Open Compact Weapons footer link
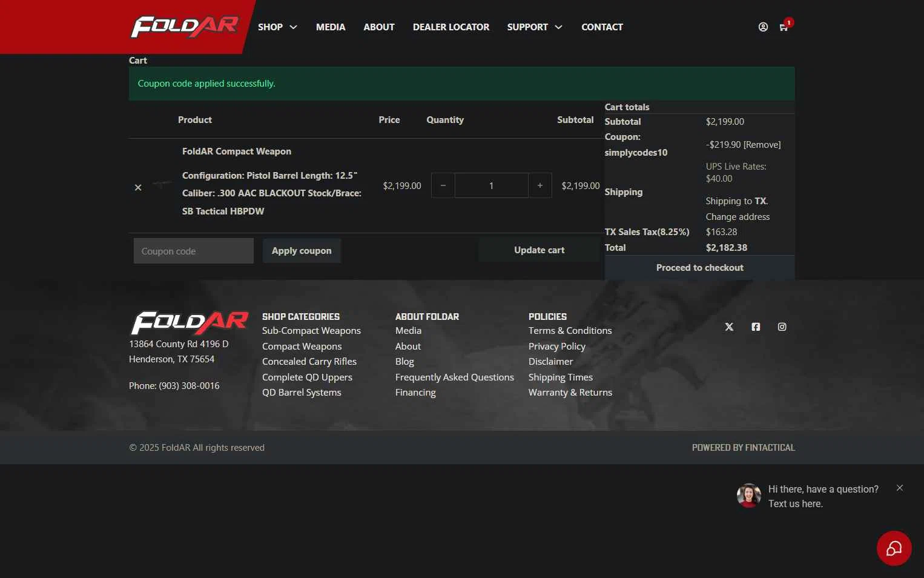924x578 pixels. tap(302, 347)
